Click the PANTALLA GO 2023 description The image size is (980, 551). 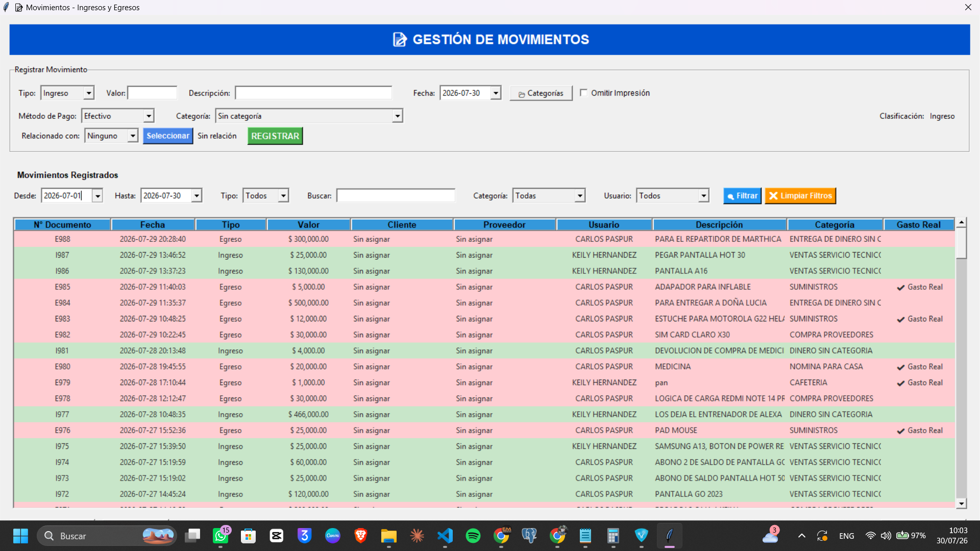689,494
